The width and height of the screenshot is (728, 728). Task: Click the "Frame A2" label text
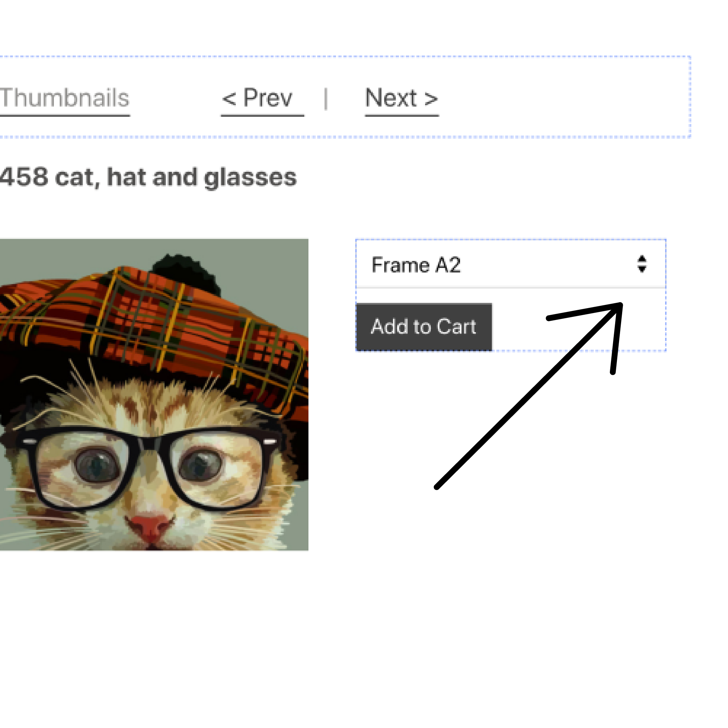(x=416, y=265)
